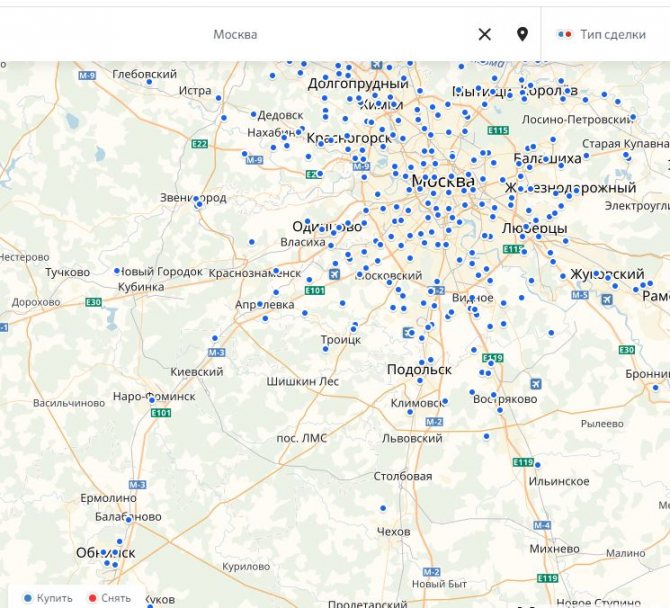
Task: Click the E22 road sign near Истра
Action: pos(200,144)
